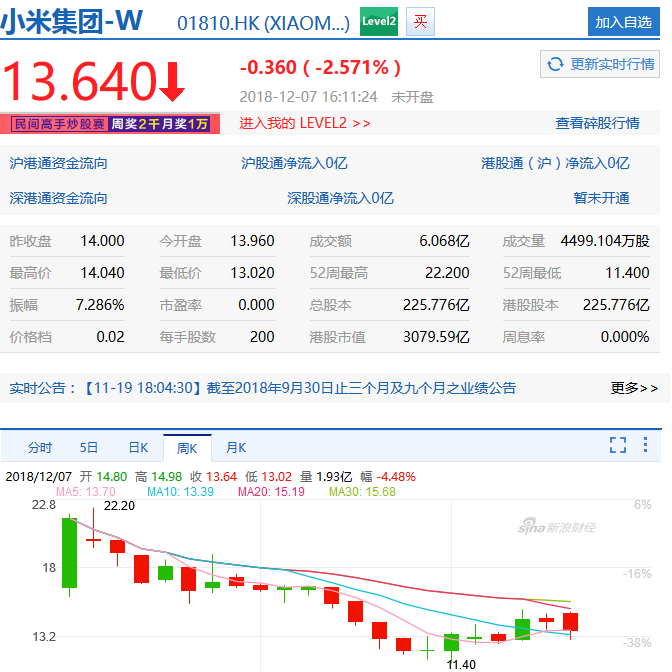Click the 52周最高 value 22.200
The image size is (672, 672).
pos(447,273)
